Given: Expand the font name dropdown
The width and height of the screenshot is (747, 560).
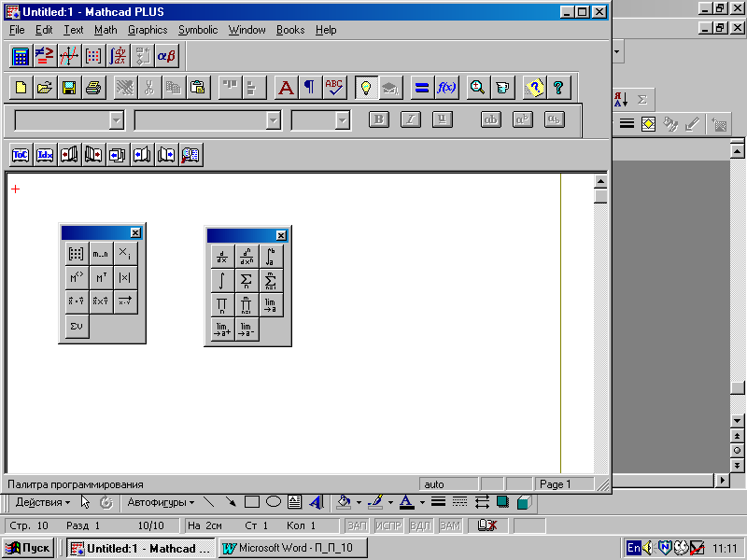Looking at the screenshot, I should coord(273,120).
